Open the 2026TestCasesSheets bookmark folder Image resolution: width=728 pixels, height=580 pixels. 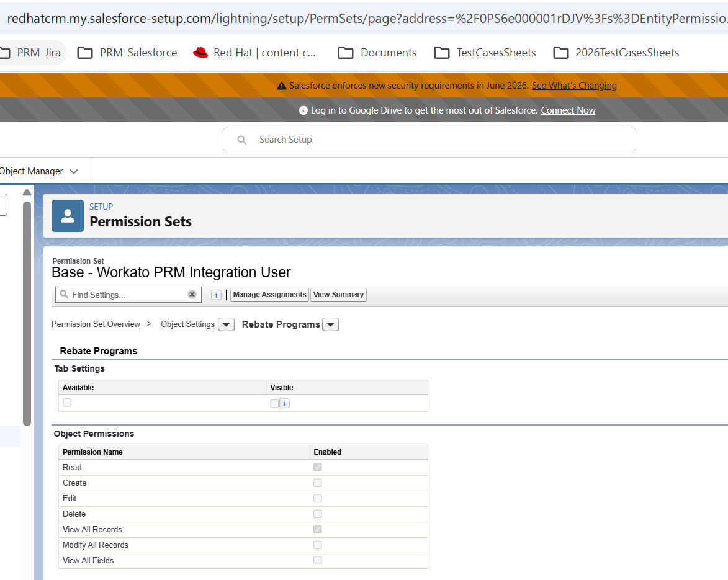click(616, 53)
